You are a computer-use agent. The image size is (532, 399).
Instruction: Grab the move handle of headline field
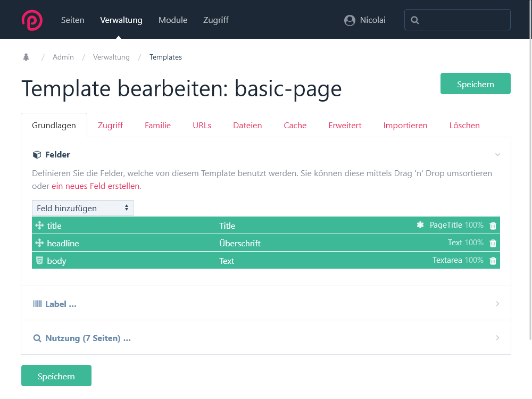pyautogui.click(x=39, y=243)
